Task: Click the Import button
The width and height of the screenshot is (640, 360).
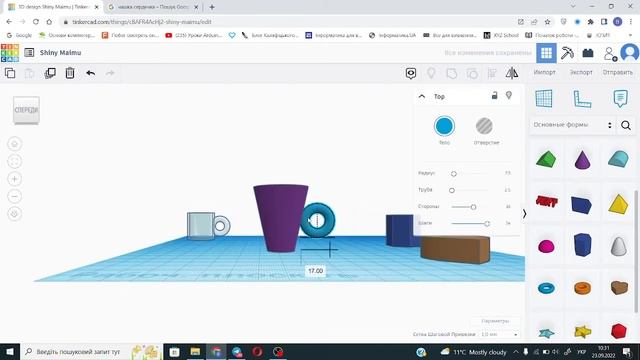Action: tap(544, 72)
